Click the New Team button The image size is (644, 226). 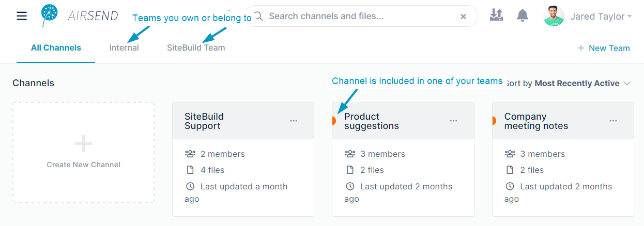click(x=603, y=48)
